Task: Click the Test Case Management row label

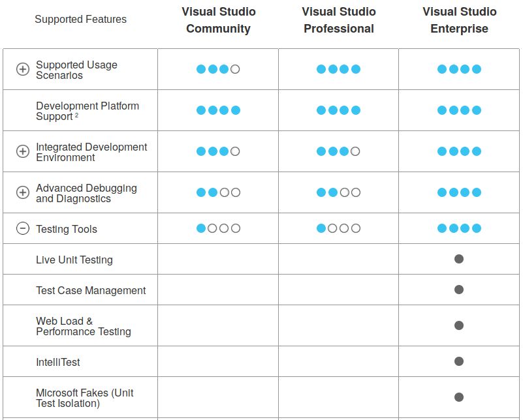Action: point(91,290)
